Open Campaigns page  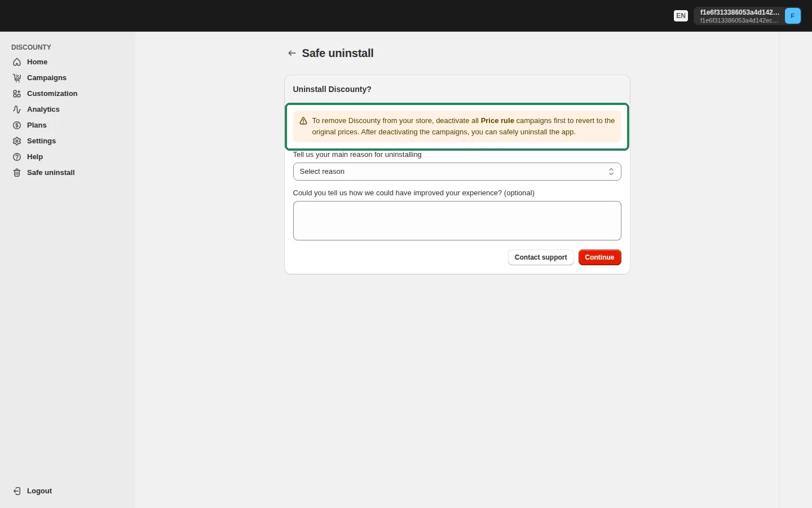[47, 78]
